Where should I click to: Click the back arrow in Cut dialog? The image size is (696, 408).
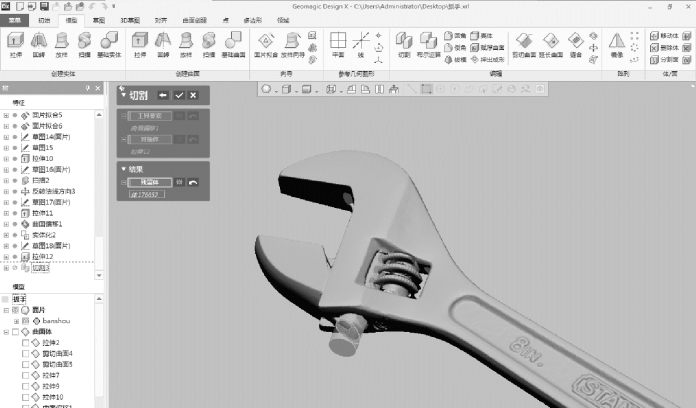pyautogui.click(x=163, y=95)
